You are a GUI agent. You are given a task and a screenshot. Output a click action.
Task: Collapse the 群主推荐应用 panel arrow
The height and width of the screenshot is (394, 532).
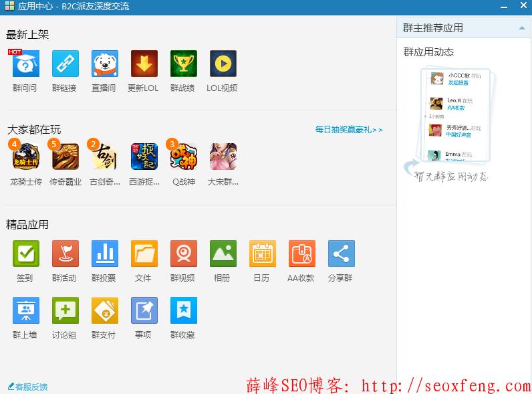coord(522,28)
